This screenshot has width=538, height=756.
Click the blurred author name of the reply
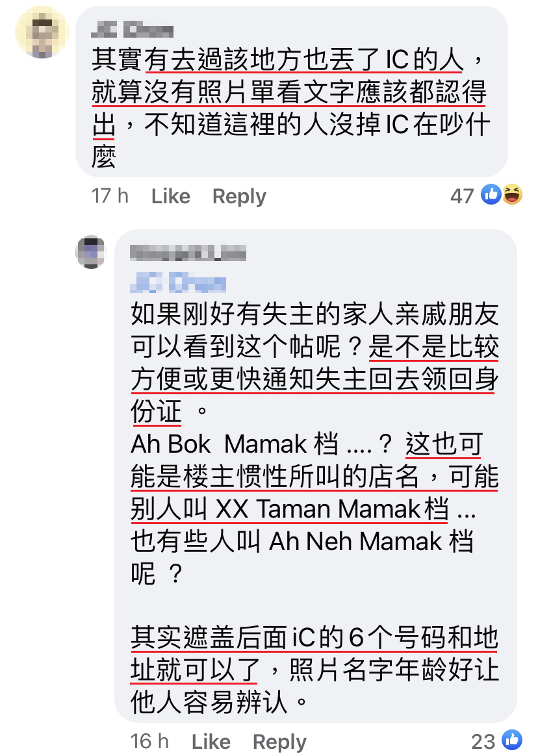tap(188, 253)
